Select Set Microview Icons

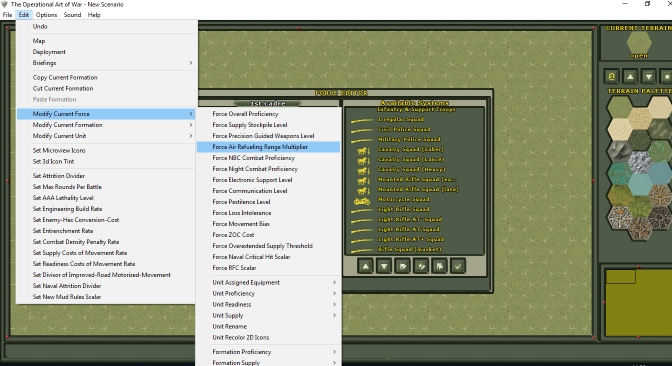coord(106,150)
